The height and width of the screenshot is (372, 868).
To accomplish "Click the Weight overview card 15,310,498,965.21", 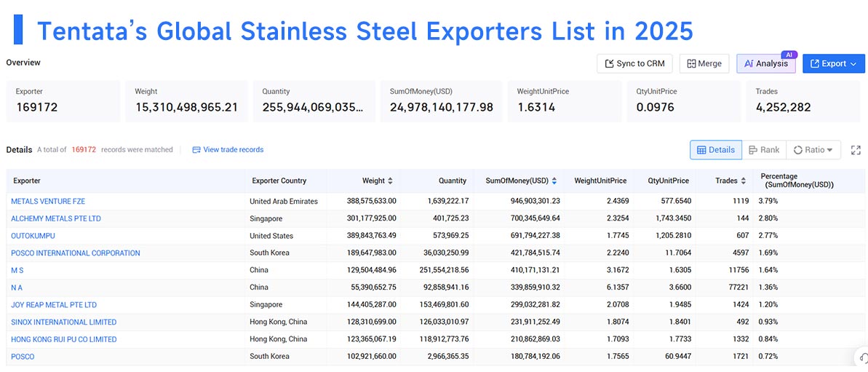I will [x=186, y=101].
